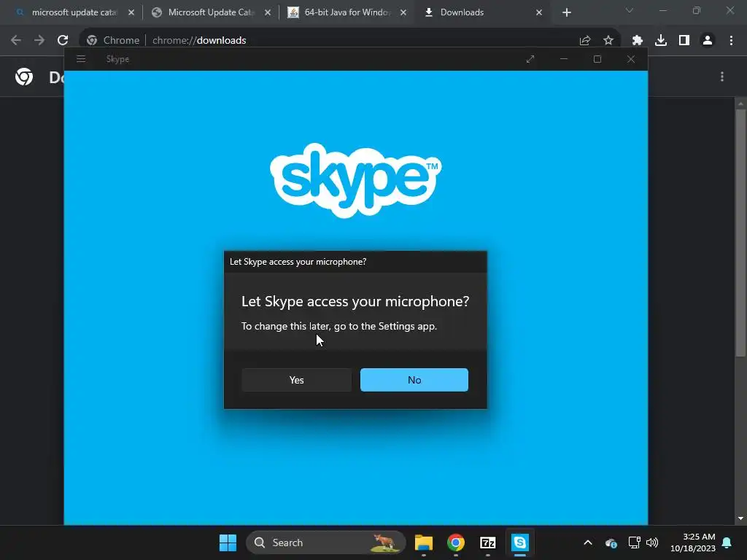This screenshot has height=560, width=747.
Task: Open Skype from taskbar
Action: pos(519,542)
